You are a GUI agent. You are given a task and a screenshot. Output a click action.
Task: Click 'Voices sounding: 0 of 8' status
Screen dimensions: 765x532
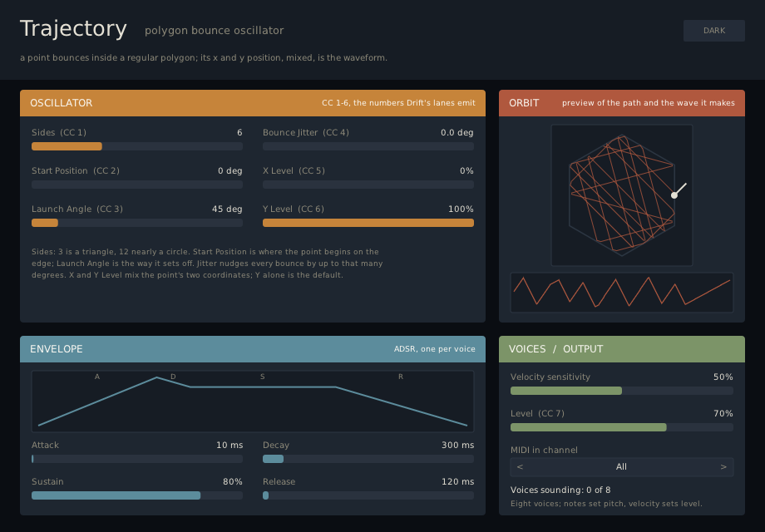pyautogui.click(x=560, y=490)
